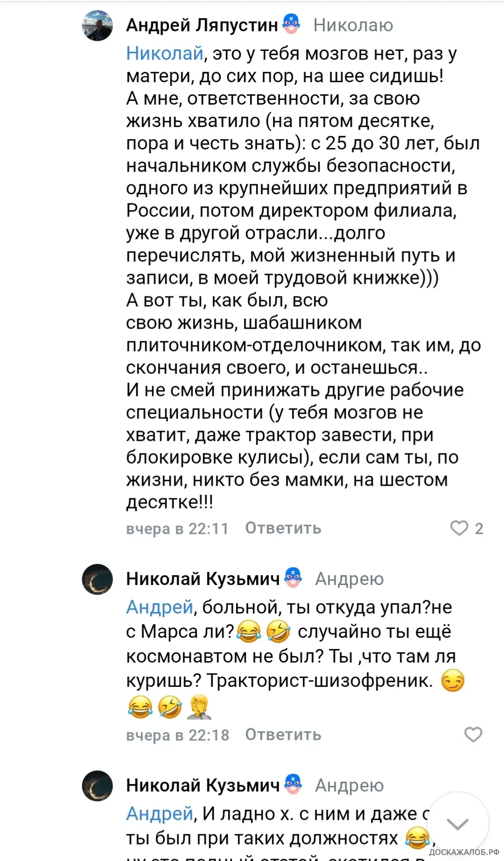The image size is (504, 861).
Task: Click 'Андрею' label on the 22:18 comment
Action: coord(349,579)
